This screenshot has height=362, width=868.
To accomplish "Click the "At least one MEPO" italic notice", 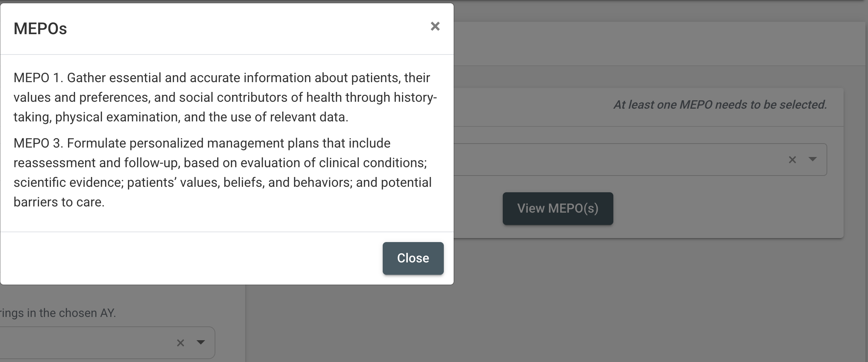I will tap(720, 105).
